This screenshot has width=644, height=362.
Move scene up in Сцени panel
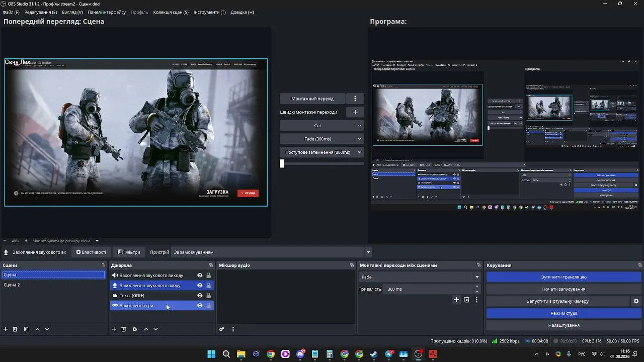tap(37, 329)
